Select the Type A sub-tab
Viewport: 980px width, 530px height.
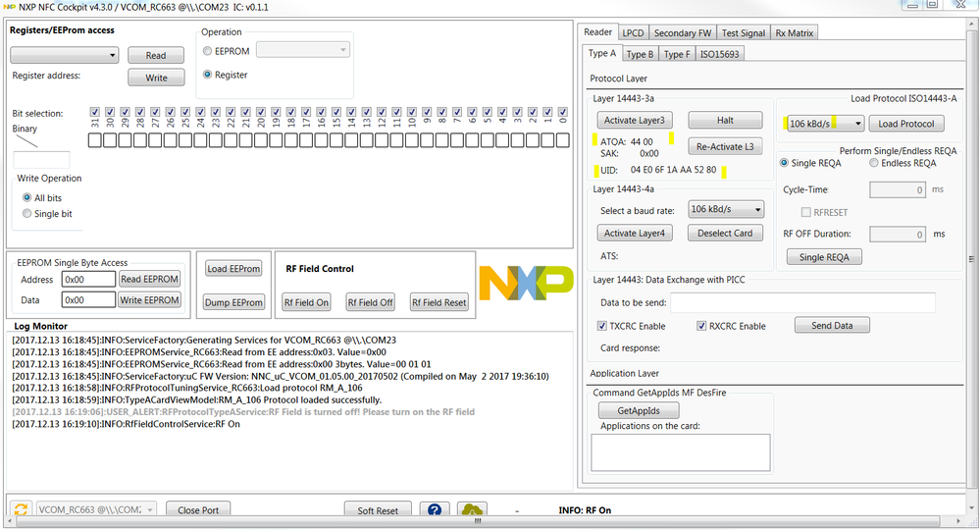[602, 53]
